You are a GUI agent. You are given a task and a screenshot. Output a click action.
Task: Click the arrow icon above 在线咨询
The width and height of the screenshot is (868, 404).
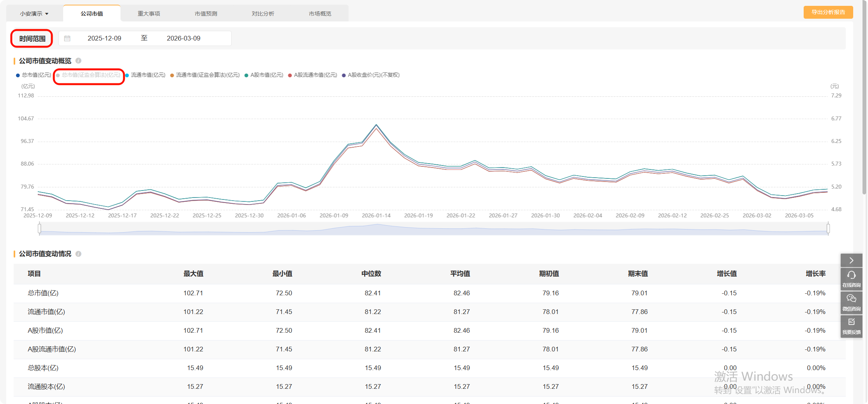coord(851,260)
